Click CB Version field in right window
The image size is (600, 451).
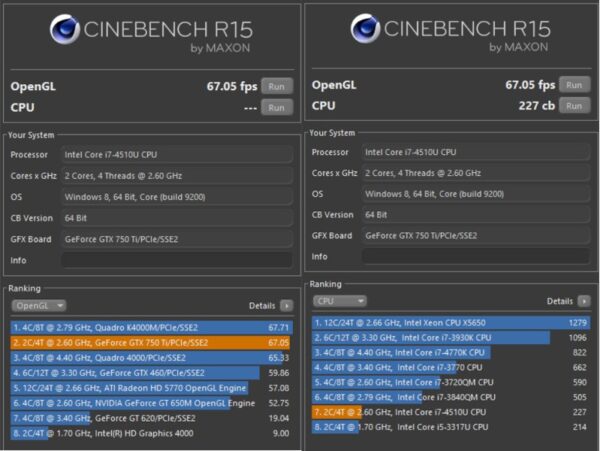(x=476, y=215)
